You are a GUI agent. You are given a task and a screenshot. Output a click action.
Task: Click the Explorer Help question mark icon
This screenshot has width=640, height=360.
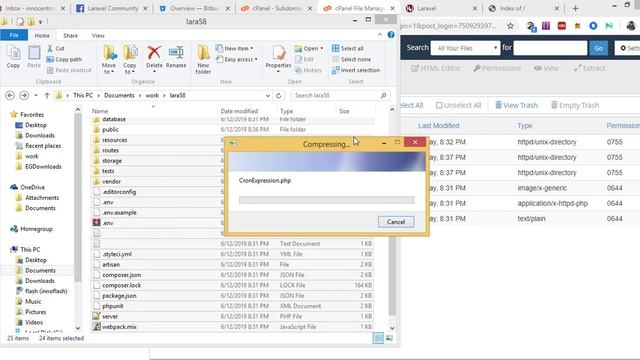pos(391,35)
